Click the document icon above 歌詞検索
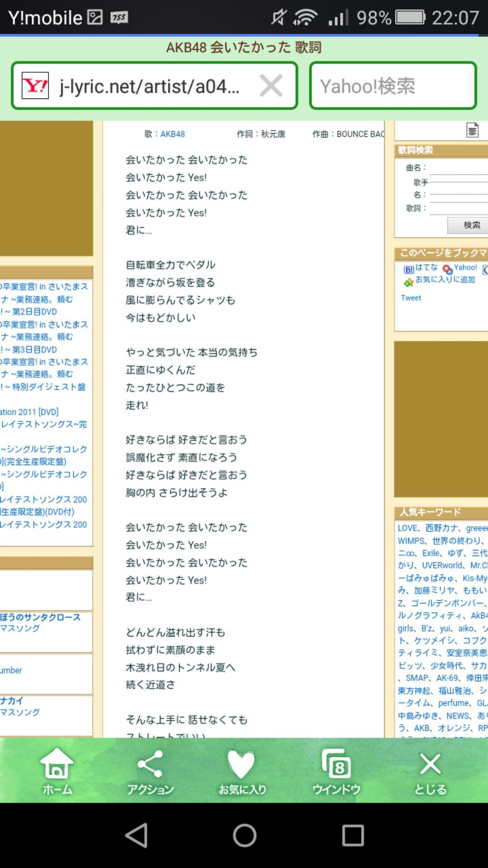The height and width of the screenshot is (868, 488). tap(472, 130)
